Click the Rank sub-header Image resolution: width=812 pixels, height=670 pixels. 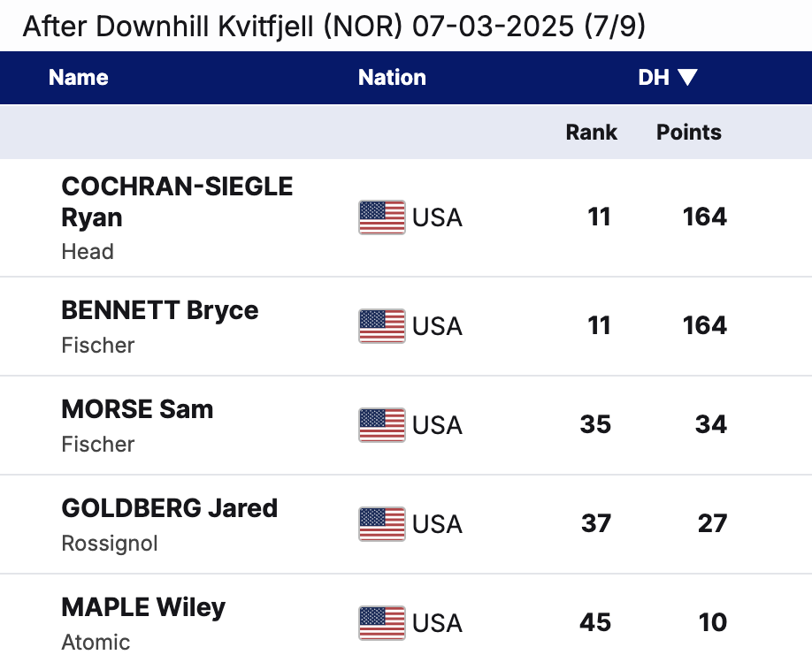click(x=591, y=133)
